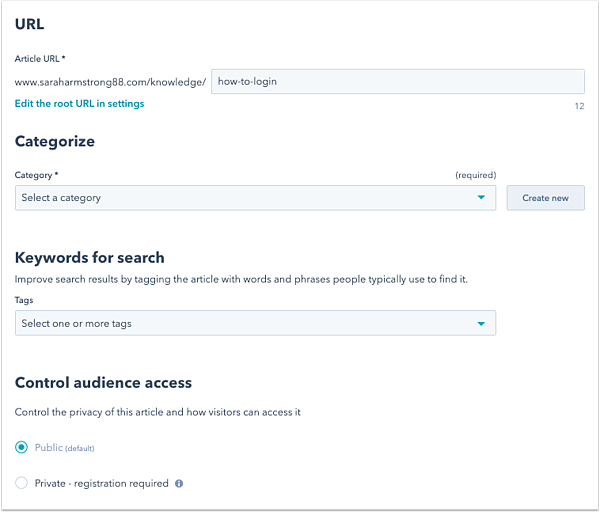600x512 pixels.
Task: Click the Article URL * field label
Action: [x=40, y=59]
